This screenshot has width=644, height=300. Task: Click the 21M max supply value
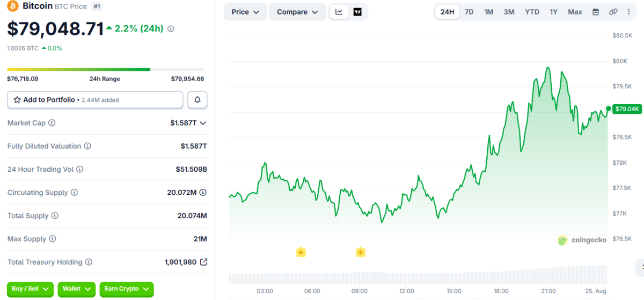pyautogui.click(x=200, y=239)
